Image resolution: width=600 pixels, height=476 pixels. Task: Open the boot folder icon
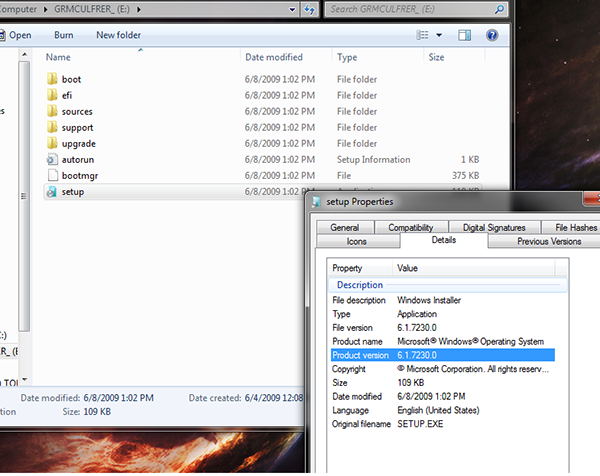(x=52, y=79)
